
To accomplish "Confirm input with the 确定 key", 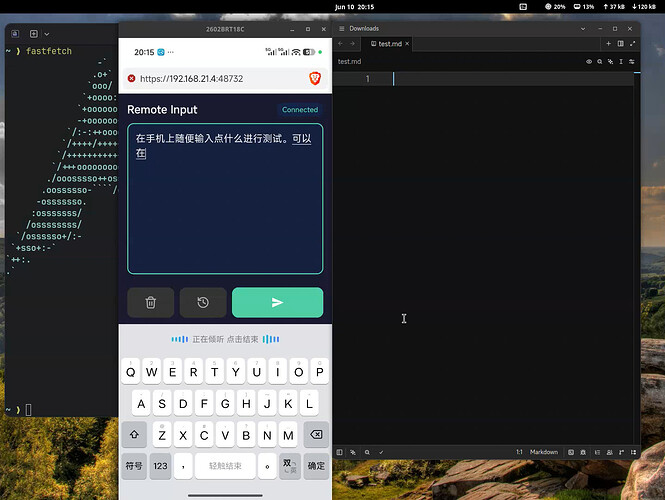I will [x=316, y=466].
